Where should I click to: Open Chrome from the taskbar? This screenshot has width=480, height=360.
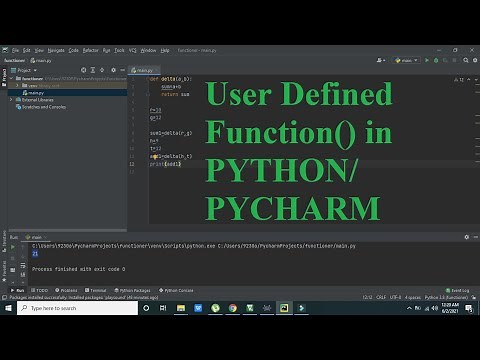(x=233, y=308)
